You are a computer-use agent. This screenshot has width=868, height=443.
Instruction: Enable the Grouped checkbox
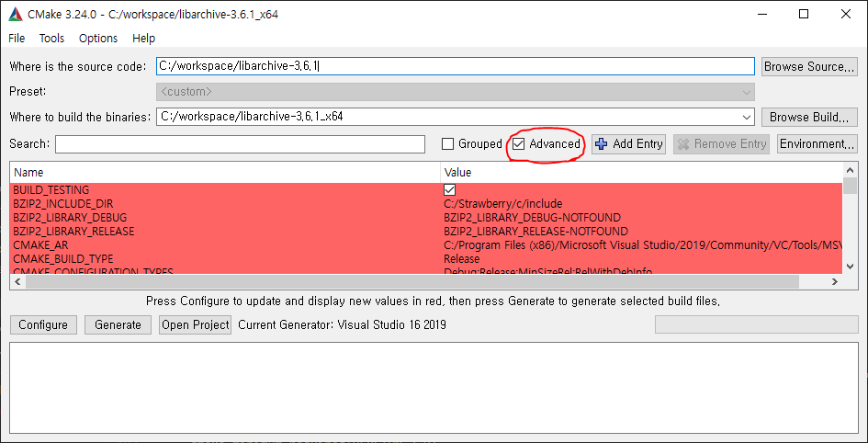pos(448,144)
